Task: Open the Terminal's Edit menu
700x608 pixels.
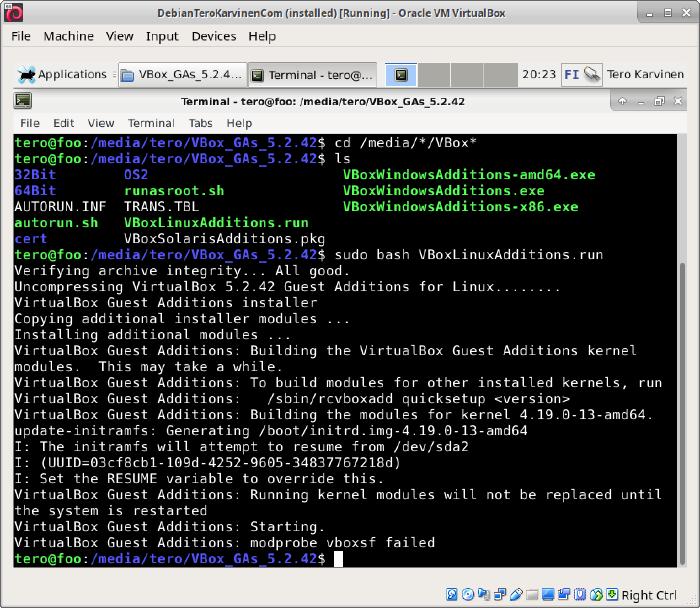Action: pos(64,123)
